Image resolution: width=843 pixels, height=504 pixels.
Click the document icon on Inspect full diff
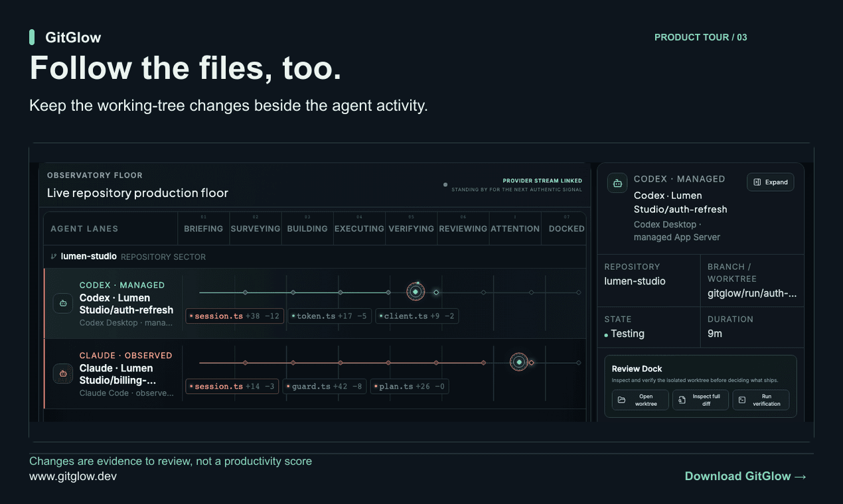pyautogui.click(x=682, y=400)
